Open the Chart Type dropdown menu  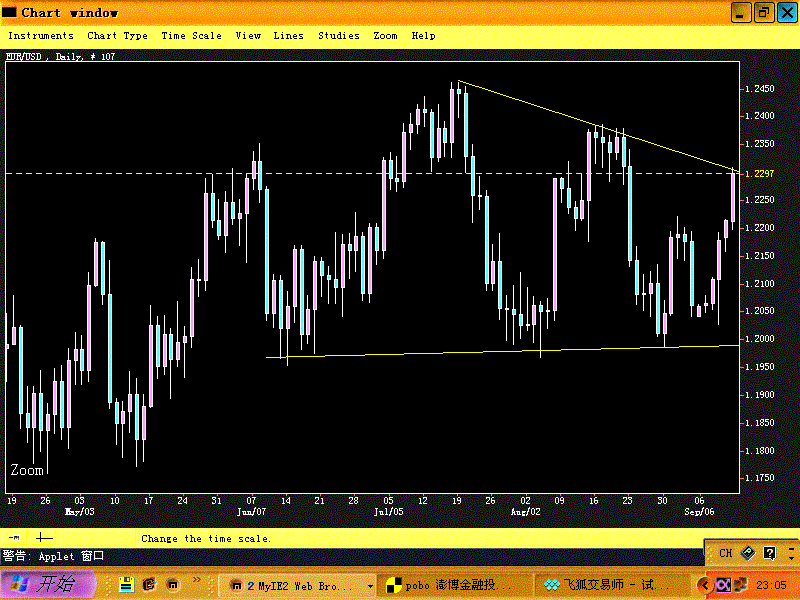pyautogui.click(x=117, y=35)
